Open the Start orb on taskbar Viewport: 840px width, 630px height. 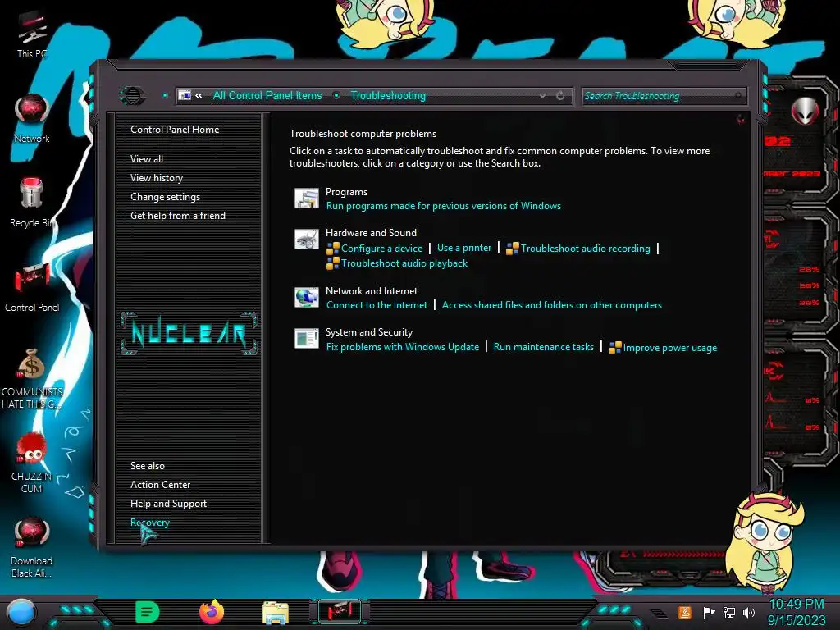pos(21,612)
